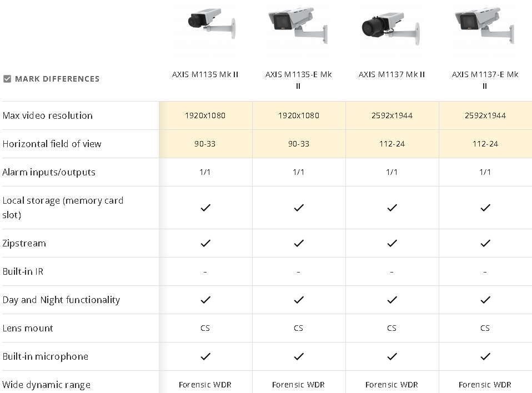Toggle the Mark Differences checkbox

7,79
